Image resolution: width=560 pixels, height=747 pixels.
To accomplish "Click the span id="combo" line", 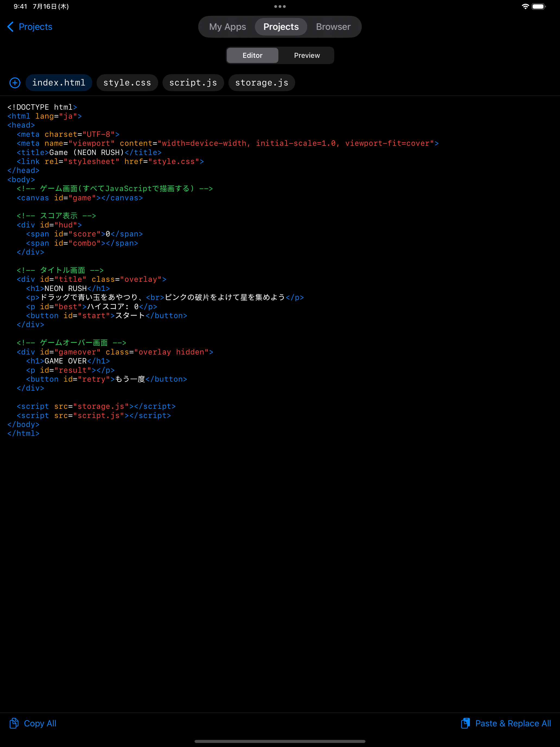I will pyautogui.click(x=82, y=243).
